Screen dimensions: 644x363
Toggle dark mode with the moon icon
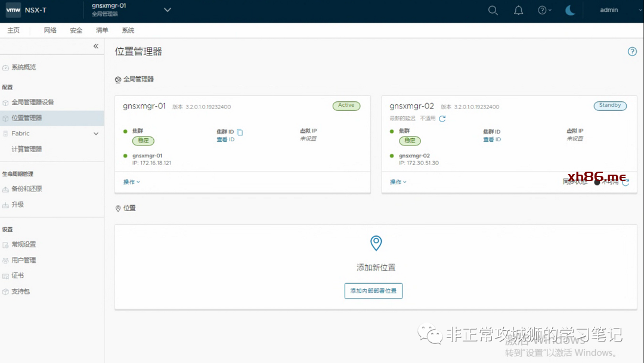(x=570, y=10)
